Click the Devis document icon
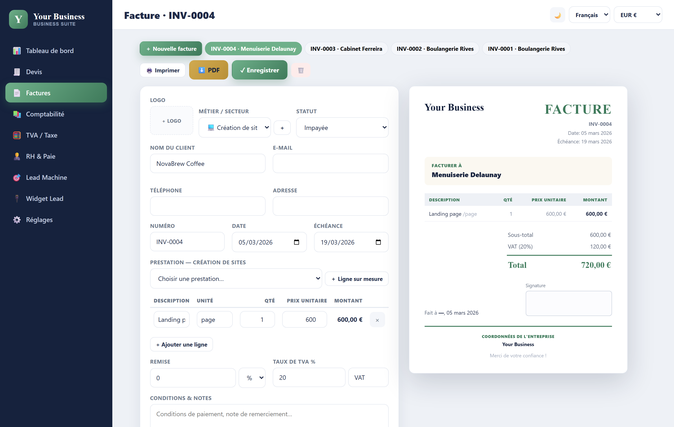This screenshot has width=674, height=427. 17,72
